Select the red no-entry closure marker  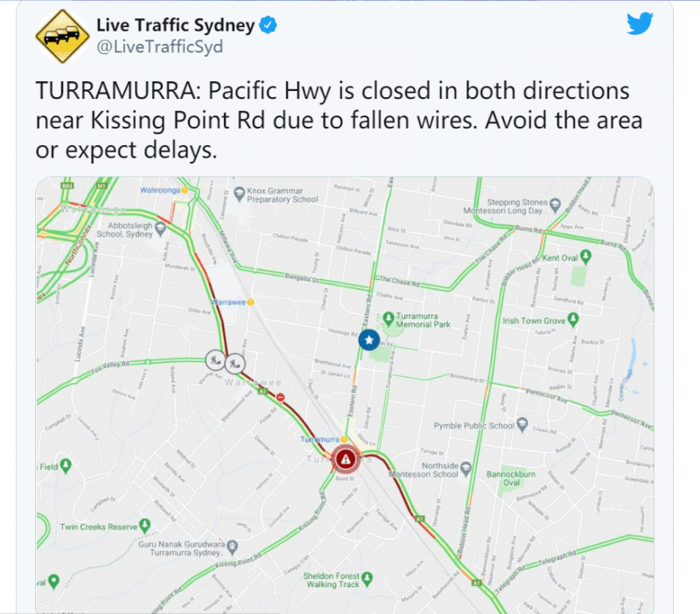280,397
